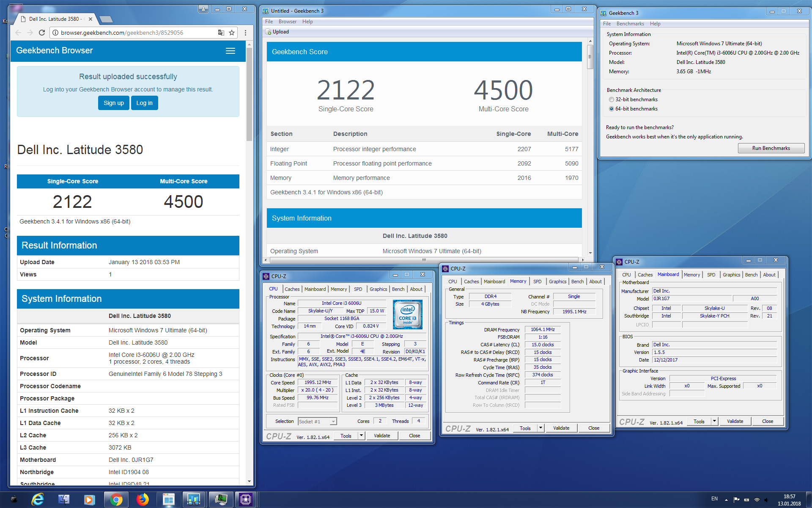Switch to Memory tab in Mainboard tab window
Viewport: 812px width, 508px height.
692,275
